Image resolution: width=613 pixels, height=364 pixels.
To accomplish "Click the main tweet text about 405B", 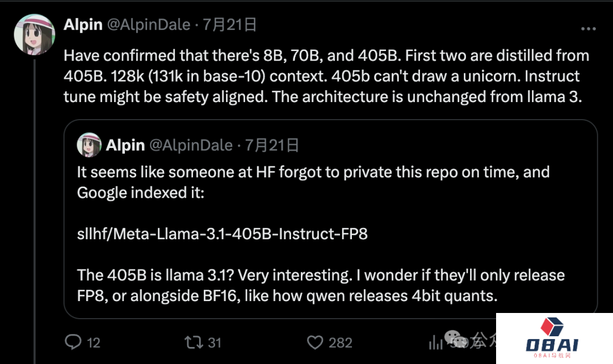I will tap(326, 76).
